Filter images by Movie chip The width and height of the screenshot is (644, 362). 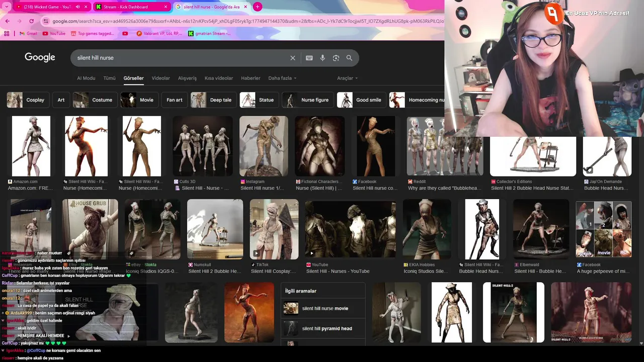[139, 100]
